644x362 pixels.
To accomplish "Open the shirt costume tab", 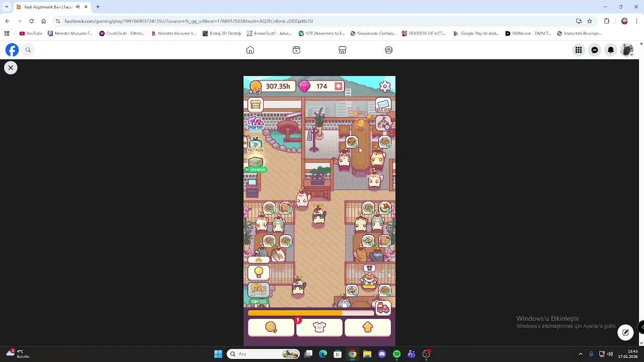I will pos(319,328).
